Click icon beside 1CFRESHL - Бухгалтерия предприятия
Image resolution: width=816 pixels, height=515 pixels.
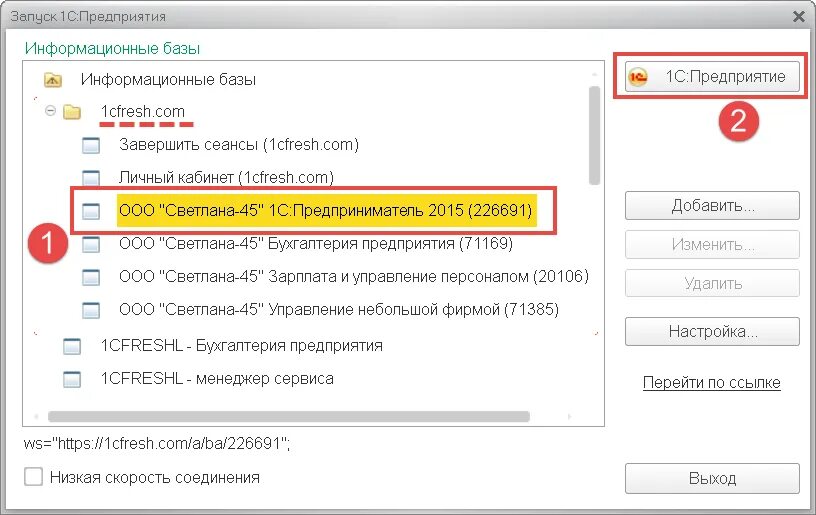tap(72, 346)
